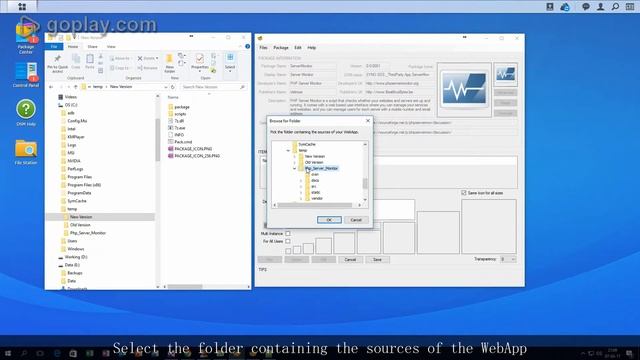Open the DSM main menu grid icon
The width and height of the screenshot is (640, 360).
(x=22, y=7)
